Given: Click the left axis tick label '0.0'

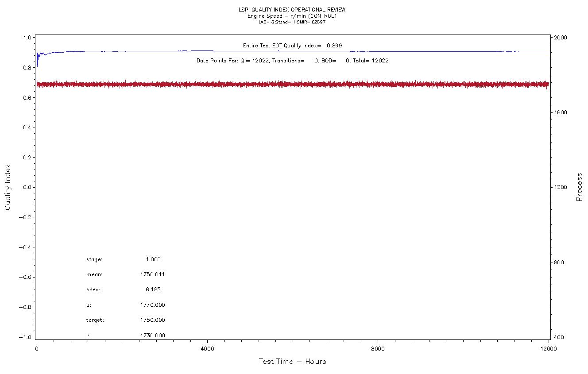Looking at the screenshot, I should (27, 187).
